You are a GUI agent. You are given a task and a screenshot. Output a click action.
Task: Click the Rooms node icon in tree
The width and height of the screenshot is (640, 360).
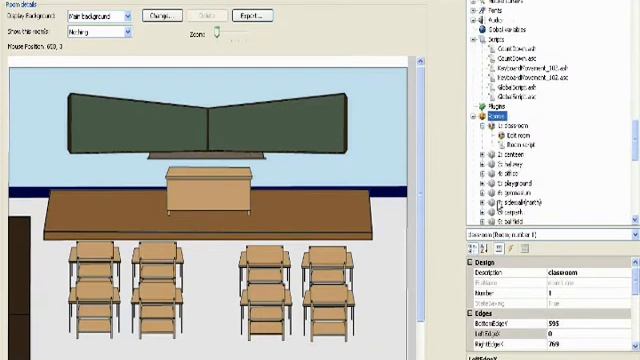[x=482, y=116]
